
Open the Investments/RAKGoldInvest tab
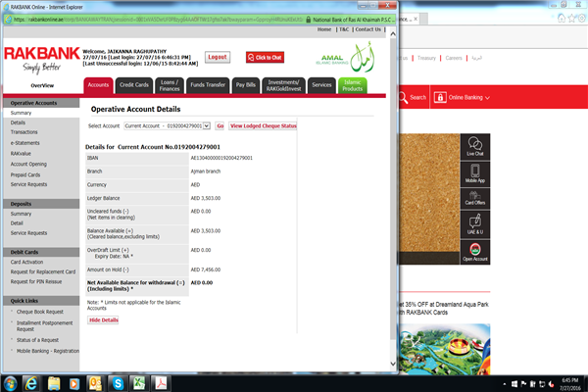click(x=283, y=85)
